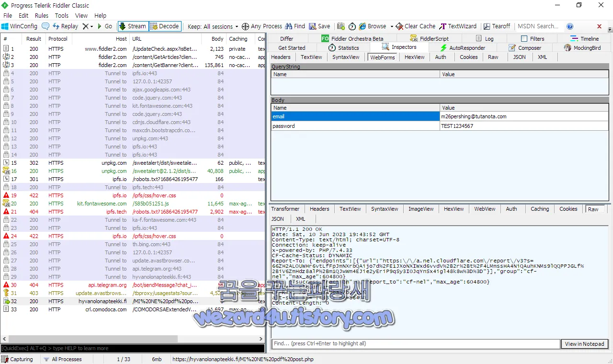Image resolution: width=613 pixels, height=364 pixels.
Task: Switch to the Timeline tab
Action: (585, 39)
